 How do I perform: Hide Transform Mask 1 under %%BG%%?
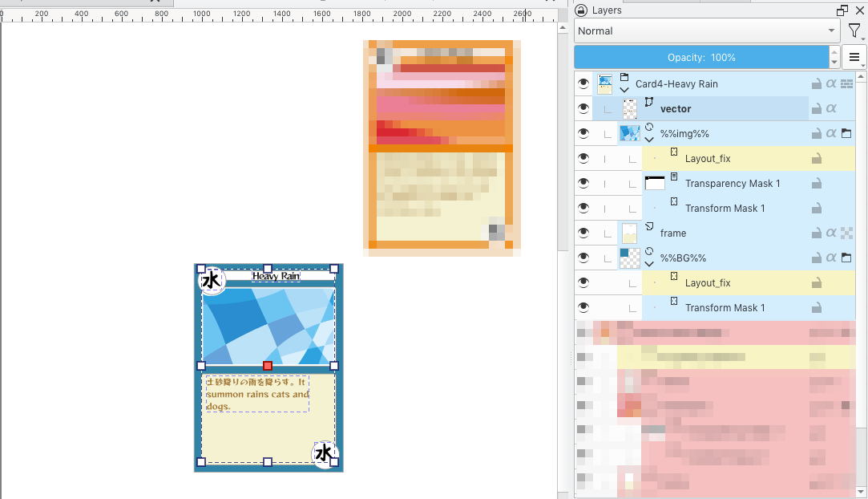click(583, 308)
